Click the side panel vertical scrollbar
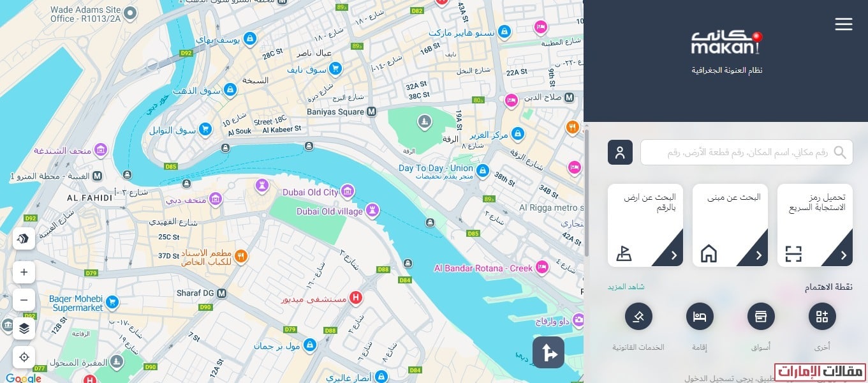Viewport: 868px width, 383px height. point(587,191)
